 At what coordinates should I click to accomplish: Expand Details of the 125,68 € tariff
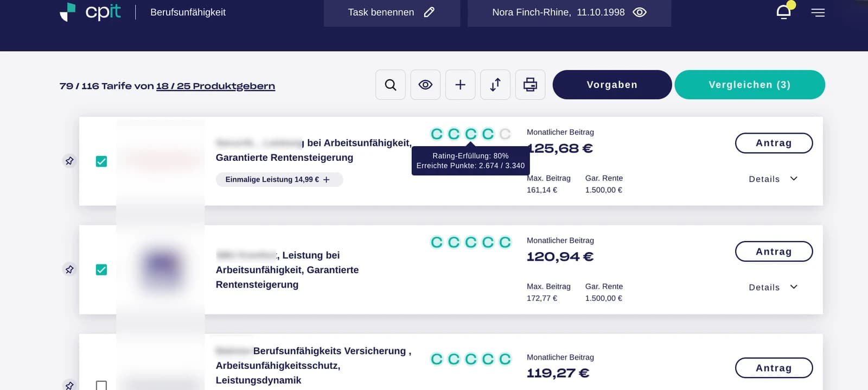tap(773, 179)
